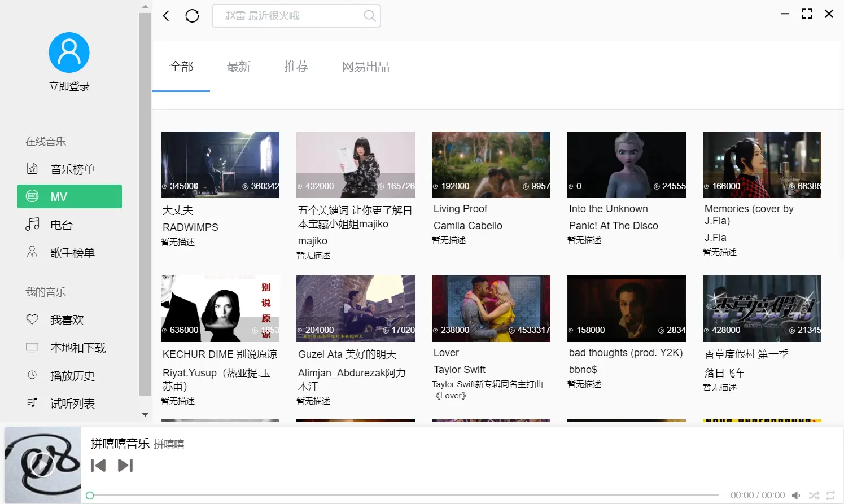Viewport: 844px width, 504px height.
Task: Click the search magnifier icon
Action: (369, 16)
